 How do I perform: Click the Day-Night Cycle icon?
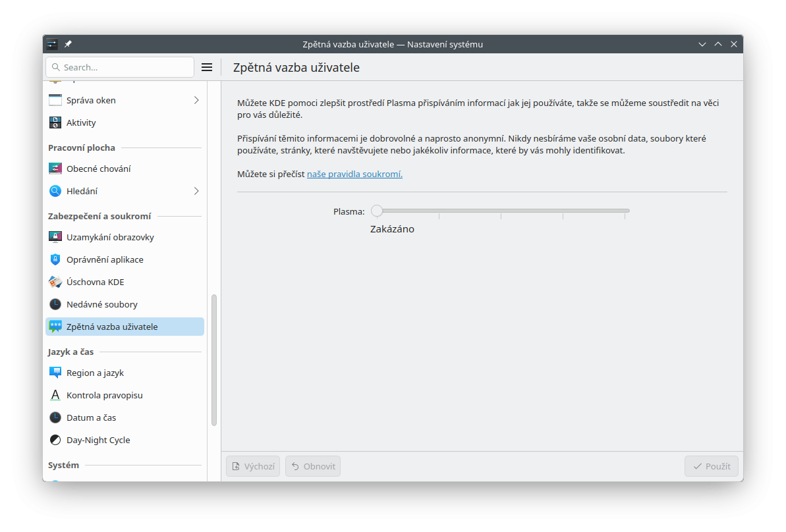tap(55, 440)
